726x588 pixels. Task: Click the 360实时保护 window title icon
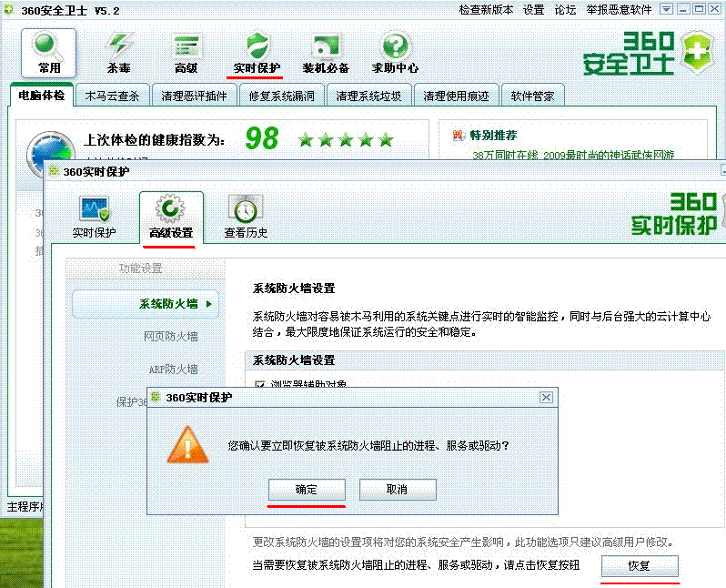click(x=54, y=171)
